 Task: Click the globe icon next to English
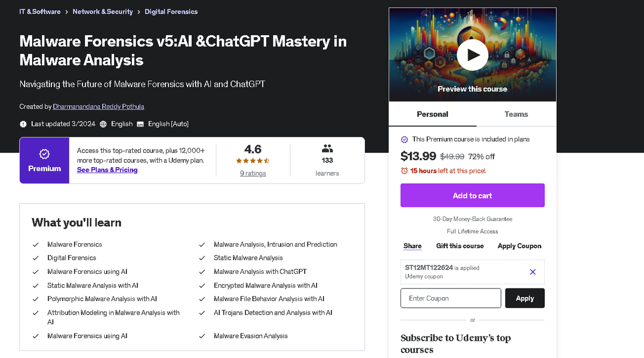point(103,124)
